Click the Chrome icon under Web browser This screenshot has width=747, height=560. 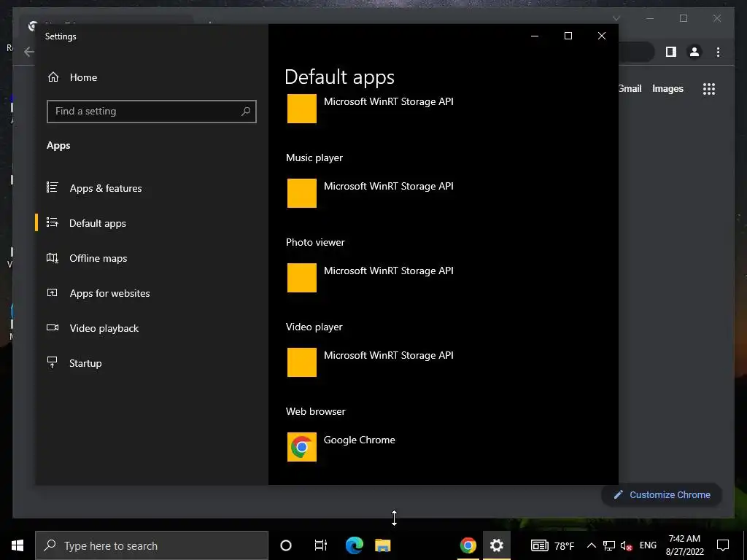click(x=301, y=447)
